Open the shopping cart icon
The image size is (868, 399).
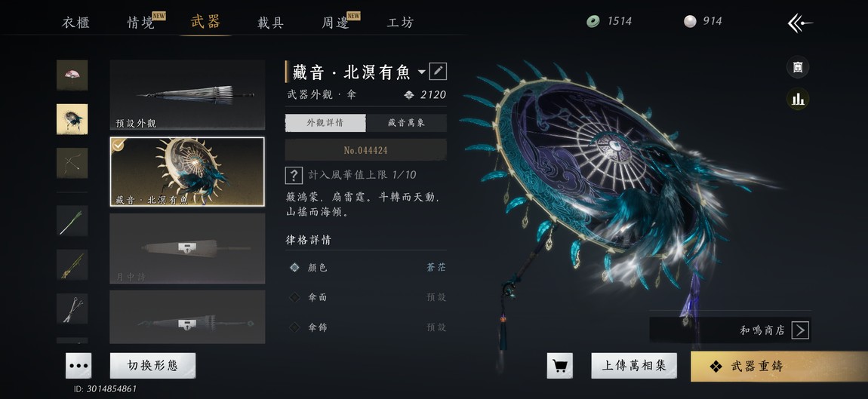(x=559, y=366)
